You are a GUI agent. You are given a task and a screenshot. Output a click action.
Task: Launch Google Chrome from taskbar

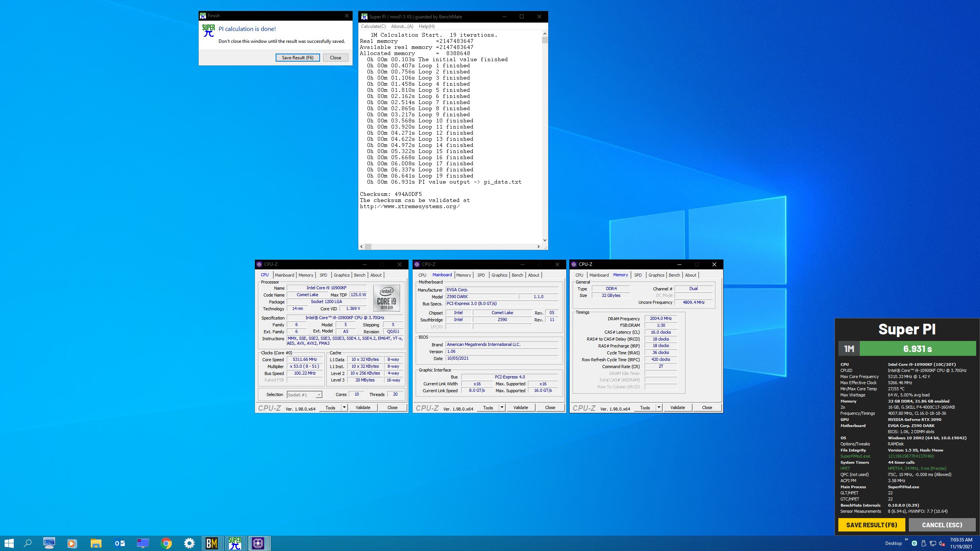(x=166, y=543)
